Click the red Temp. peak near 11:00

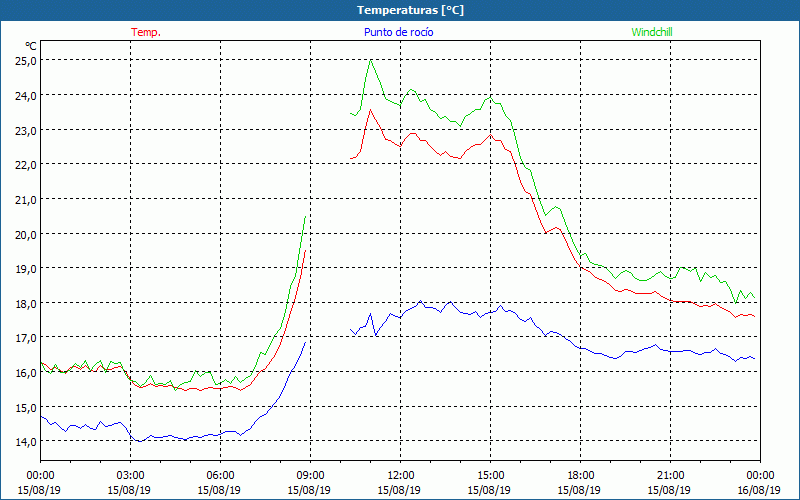point(371,110)
